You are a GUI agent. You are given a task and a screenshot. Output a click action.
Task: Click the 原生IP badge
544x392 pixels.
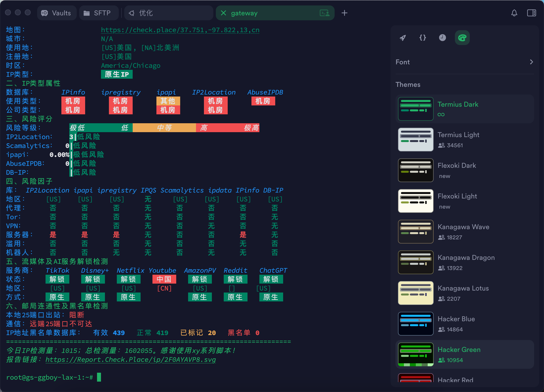(x=117, y=74)
